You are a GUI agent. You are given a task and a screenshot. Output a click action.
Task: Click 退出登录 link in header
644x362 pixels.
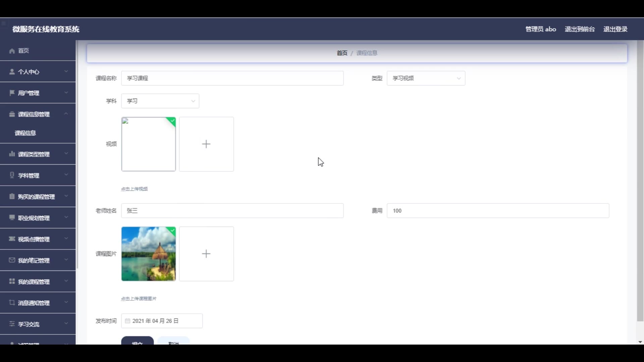615,29
